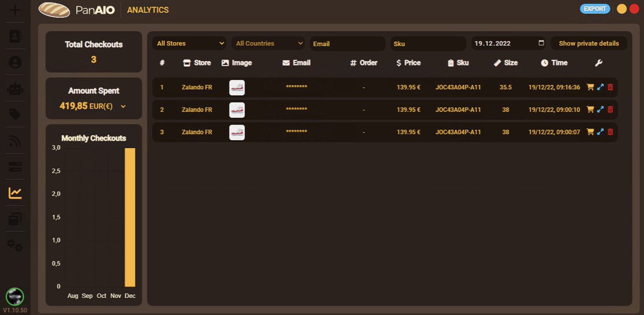Click the Sku column header
Viewport: 644px width, 315px height.
pos(458,63)
